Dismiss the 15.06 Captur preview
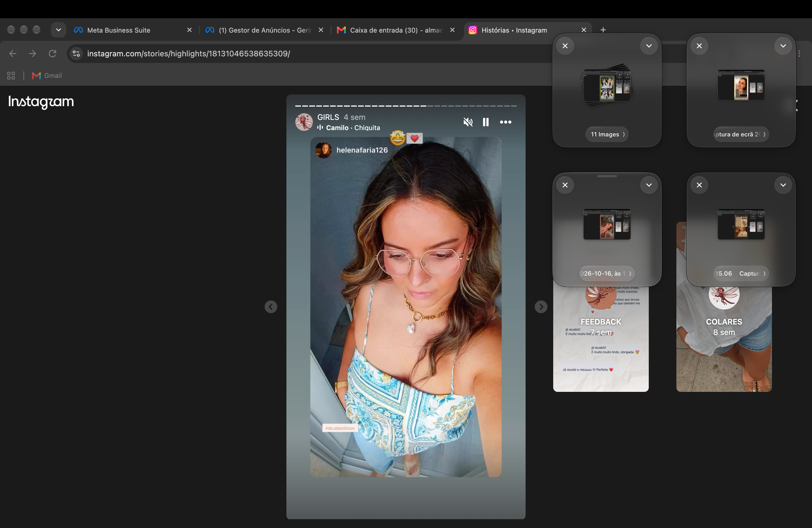812x528 pixels. tap(699, 185)
